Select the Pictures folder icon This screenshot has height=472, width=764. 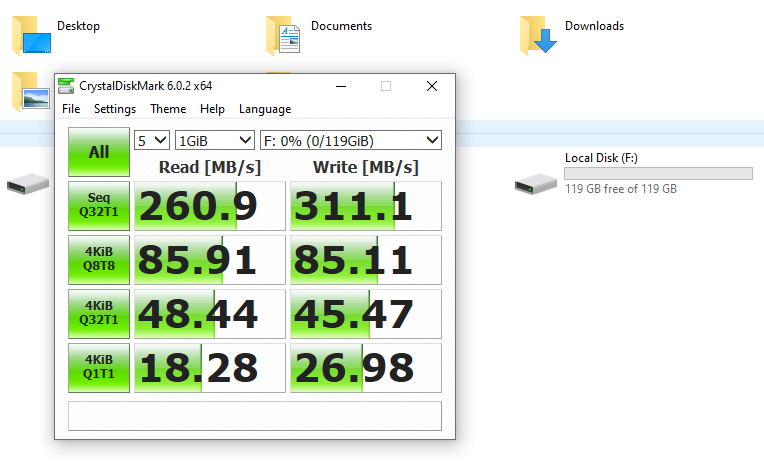31,92
